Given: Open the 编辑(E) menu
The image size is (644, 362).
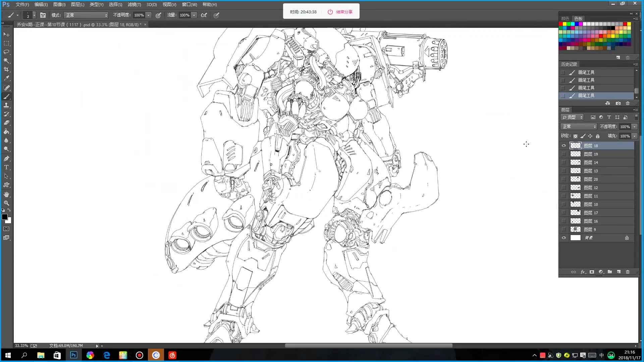Looking at the screenshot, I should (x=41, y=4).
